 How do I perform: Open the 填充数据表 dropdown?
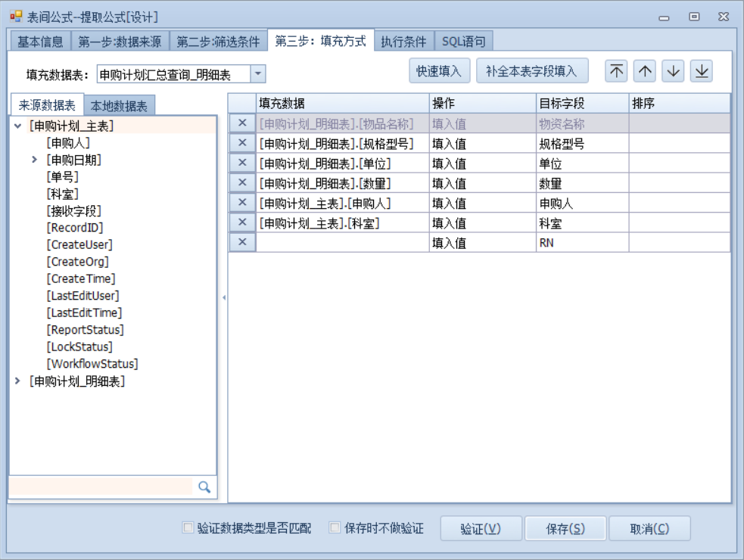click(x=258, y=73)
